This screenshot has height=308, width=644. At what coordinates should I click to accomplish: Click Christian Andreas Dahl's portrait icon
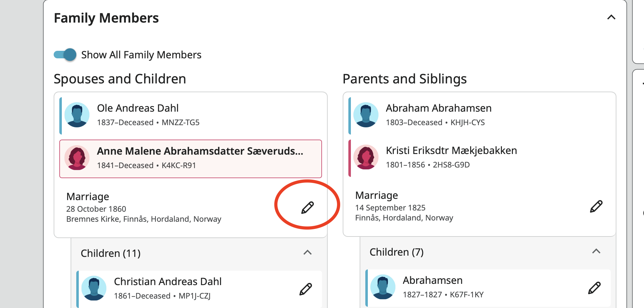coord(94,288)
